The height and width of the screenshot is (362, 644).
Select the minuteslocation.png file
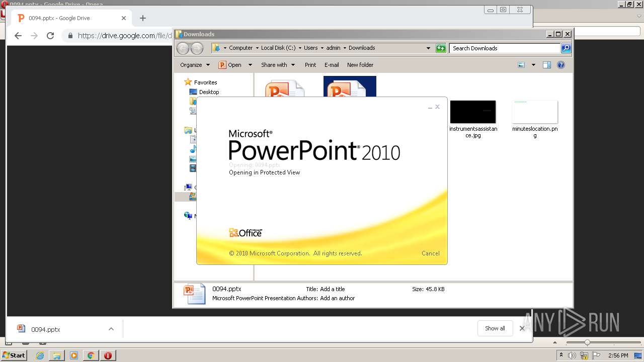pos(535,119)
